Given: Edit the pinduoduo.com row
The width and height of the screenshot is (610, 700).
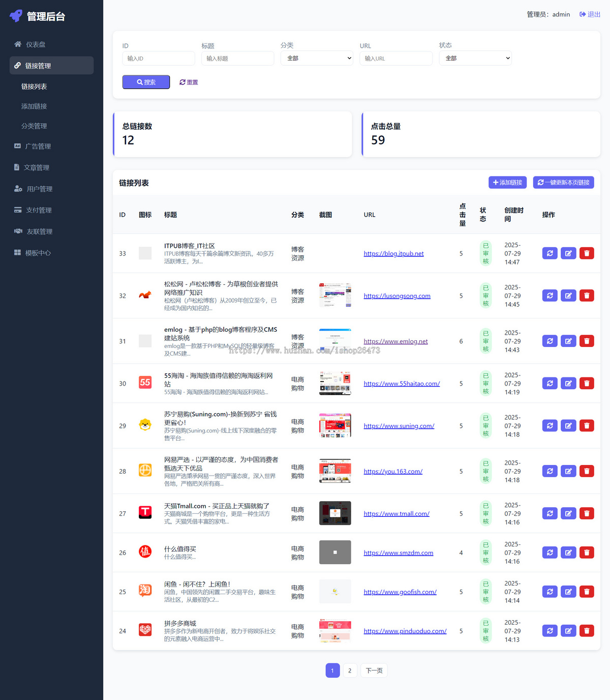Looking at the screenshot, I should [568, 631].
